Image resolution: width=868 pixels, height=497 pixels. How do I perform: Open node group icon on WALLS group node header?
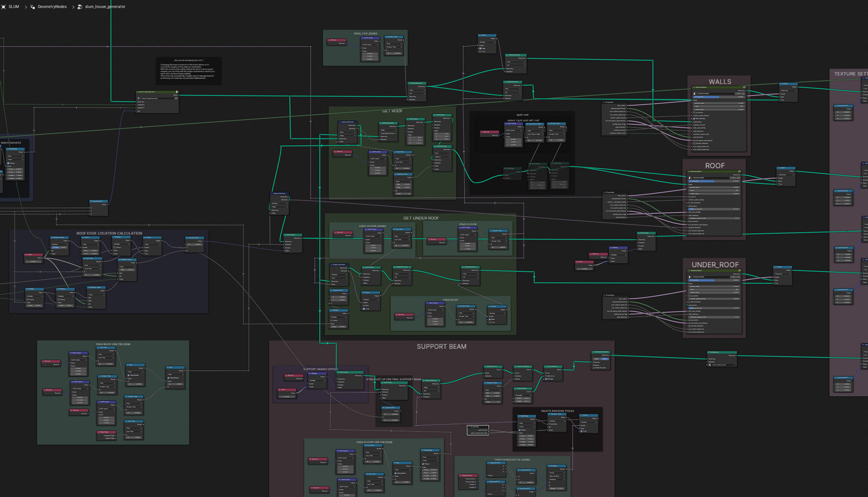click(744, 87)
